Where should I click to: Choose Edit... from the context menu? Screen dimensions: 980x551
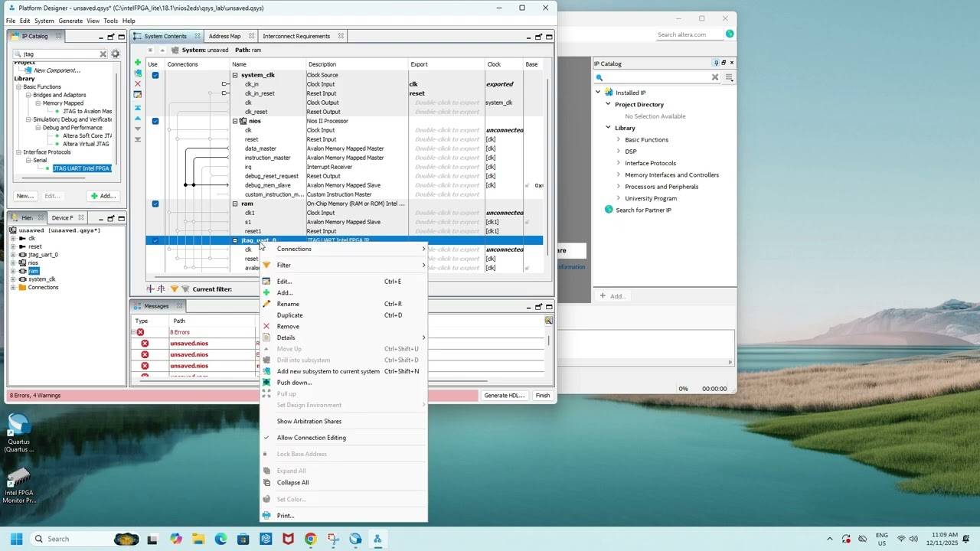tap(344, 282)
